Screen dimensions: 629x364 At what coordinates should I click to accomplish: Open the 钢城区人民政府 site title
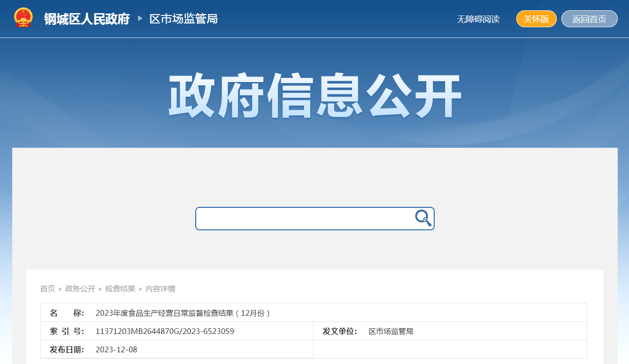click(87, 19)
